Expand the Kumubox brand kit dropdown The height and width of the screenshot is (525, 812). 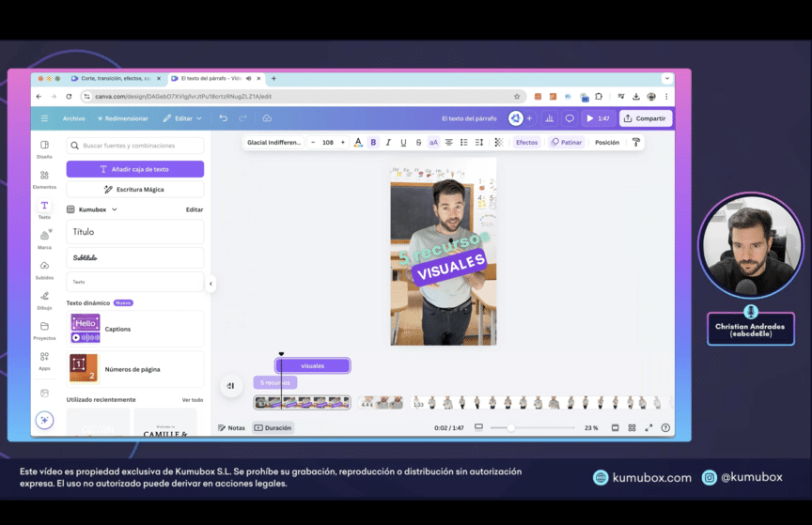tap(92, 209)
